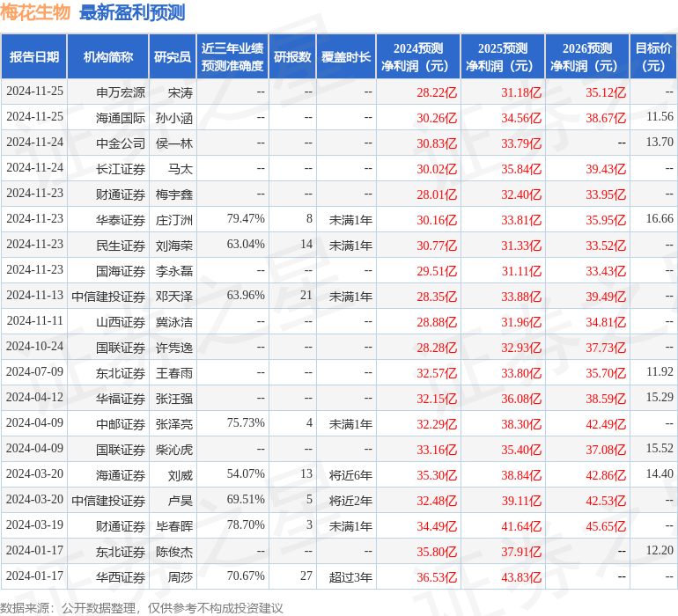Click 华西证券 in the last row
The width and height of the screenshot is (678, 616).
click(x=121, y=577)
